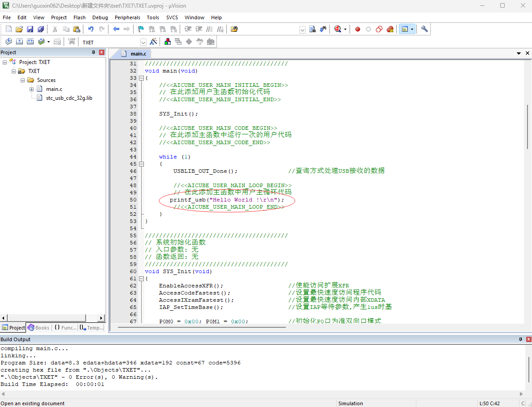Screen dimensions: 532x407
Task: Open the File menu
Action: 7,17
